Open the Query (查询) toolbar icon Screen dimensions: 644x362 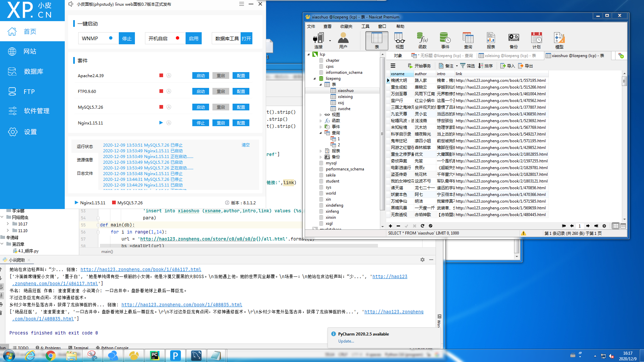point(468,41)
